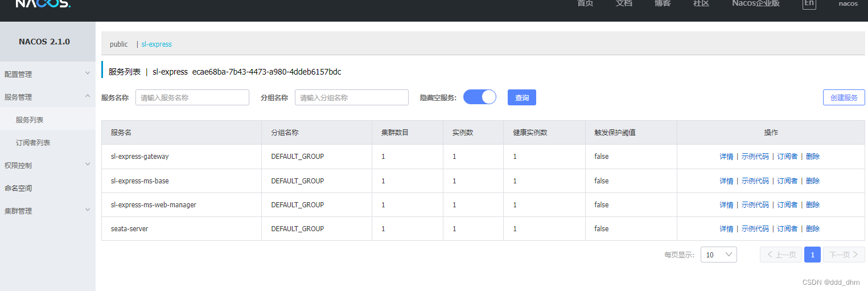Open 订阅者 for sl-express-ms-base

[x=787, y=181]
